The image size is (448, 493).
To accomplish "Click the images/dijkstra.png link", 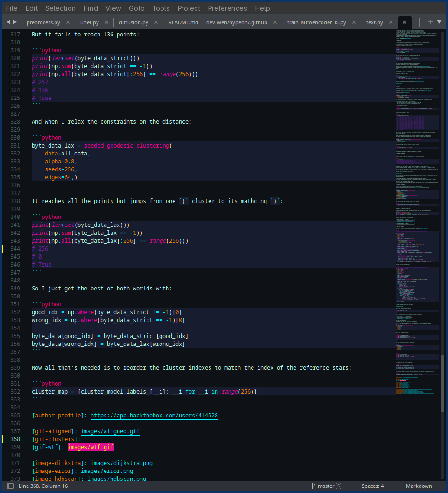I will (x=121, y=463).
